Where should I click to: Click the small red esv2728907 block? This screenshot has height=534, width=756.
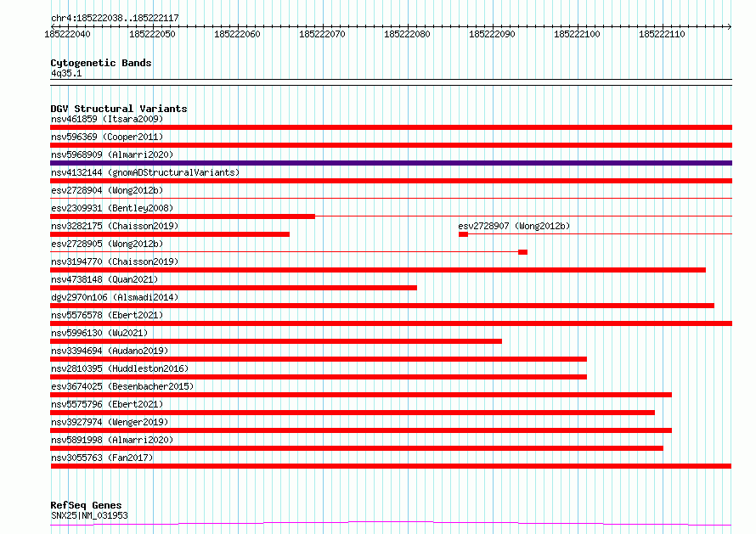463,234
